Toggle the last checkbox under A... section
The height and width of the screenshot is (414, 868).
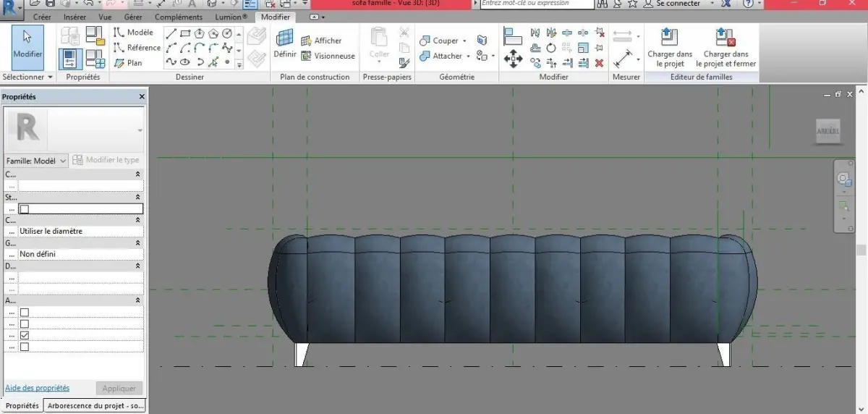pyautogui.click(x=24, y=347)
